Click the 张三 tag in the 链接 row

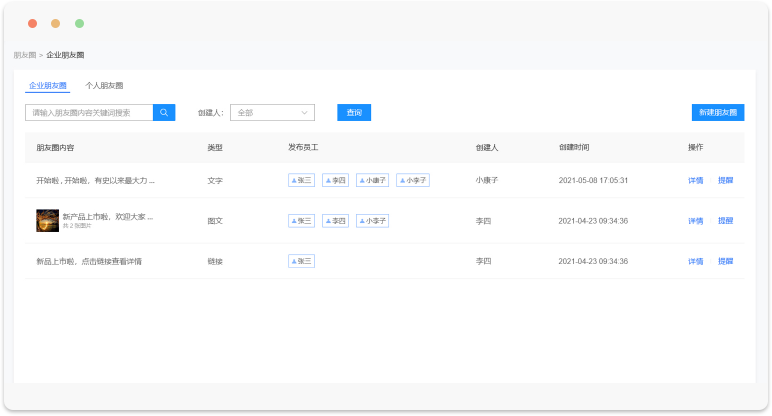tap(301, 261)
